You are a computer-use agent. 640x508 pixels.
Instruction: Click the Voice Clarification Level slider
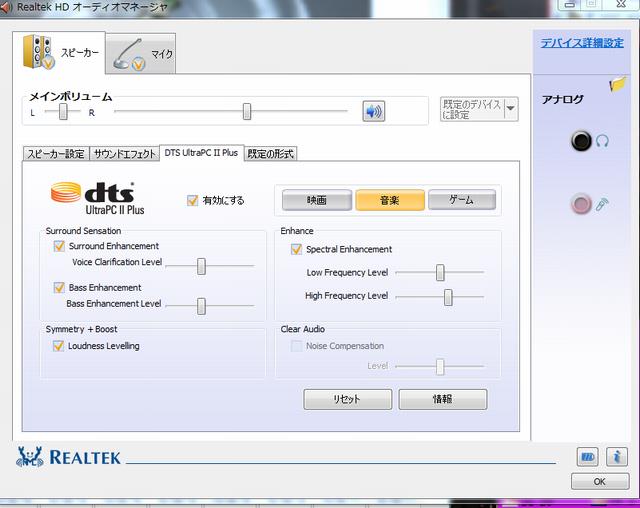click(201, 266)
